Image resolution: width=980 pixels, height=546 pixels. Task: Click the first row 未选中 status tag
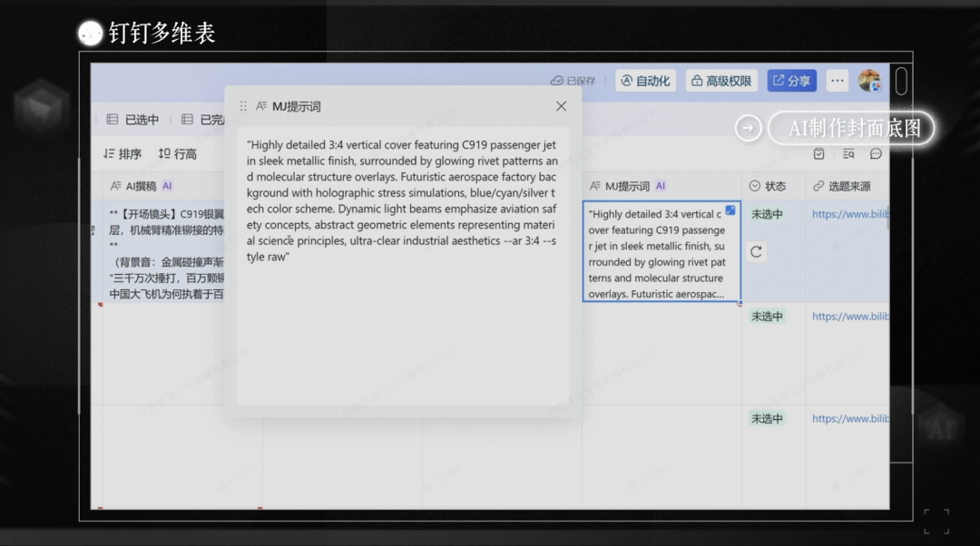(x=767, y=214)
